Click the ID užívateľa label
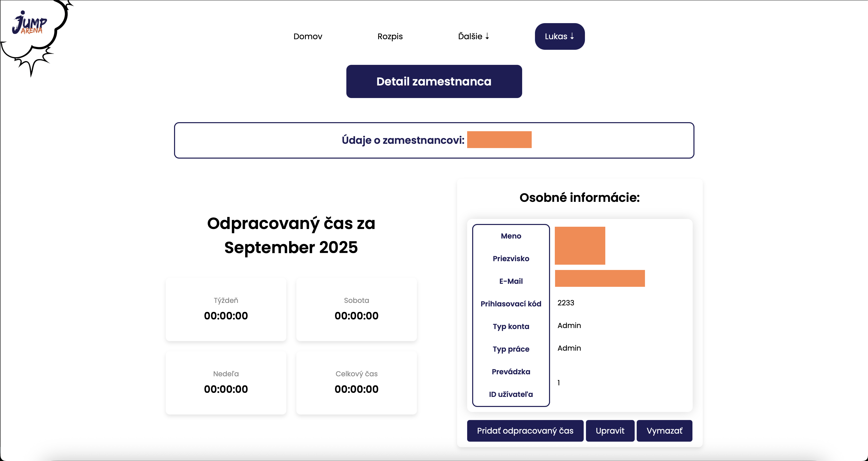868x461 pixels. (511, 394)
